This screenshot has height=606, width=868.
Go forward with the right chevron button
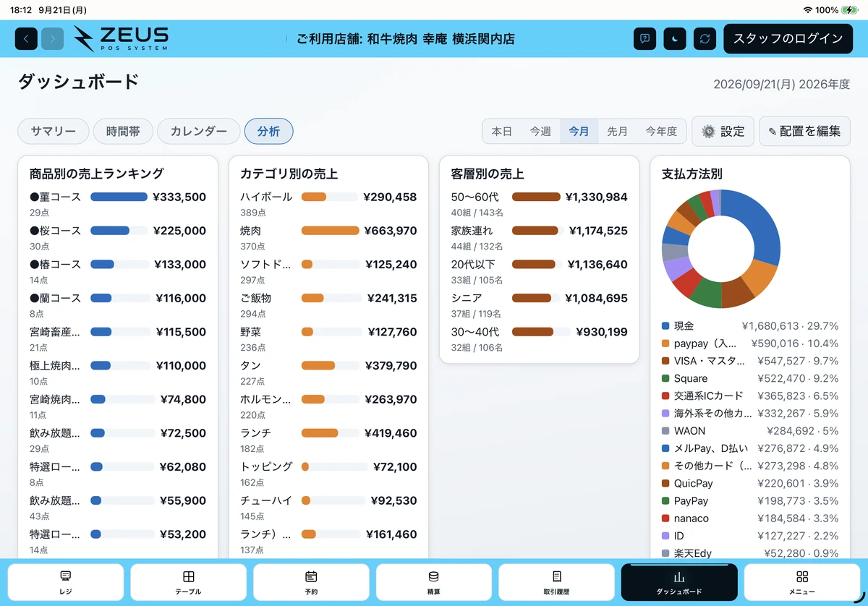(52, 38)
